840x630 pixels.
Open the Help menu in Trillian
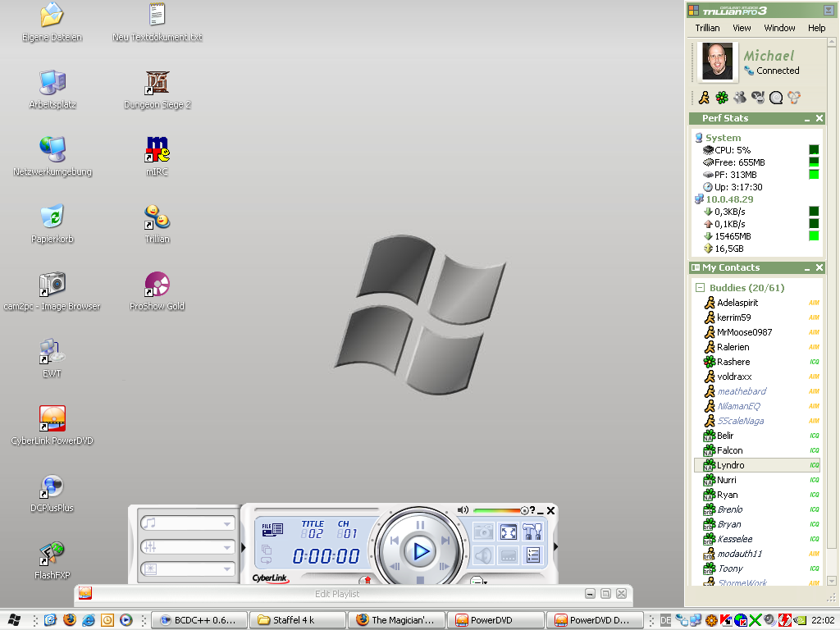(816, 28)
